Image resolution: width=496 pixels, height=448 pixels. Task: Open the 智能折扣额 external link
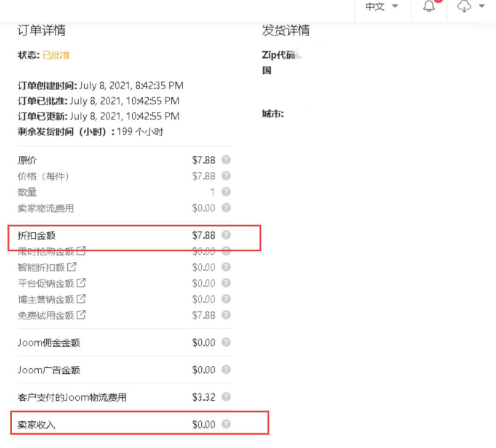72,267
